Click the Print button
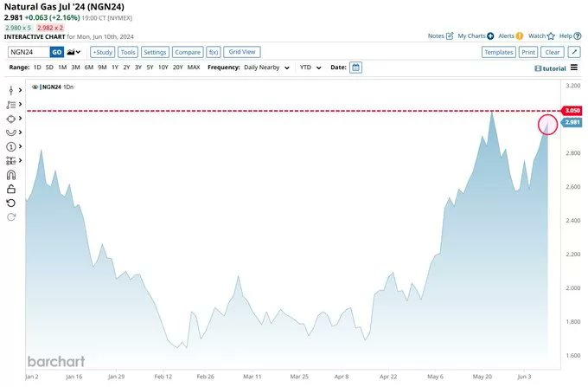 coord(528,52)
